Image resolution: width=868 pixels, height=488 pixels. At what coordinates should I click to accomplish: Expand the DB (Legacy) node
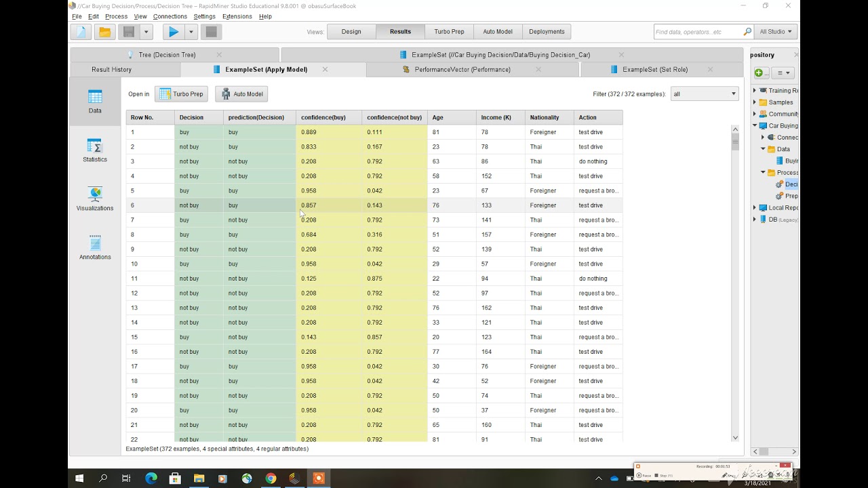tap(755, 220)
